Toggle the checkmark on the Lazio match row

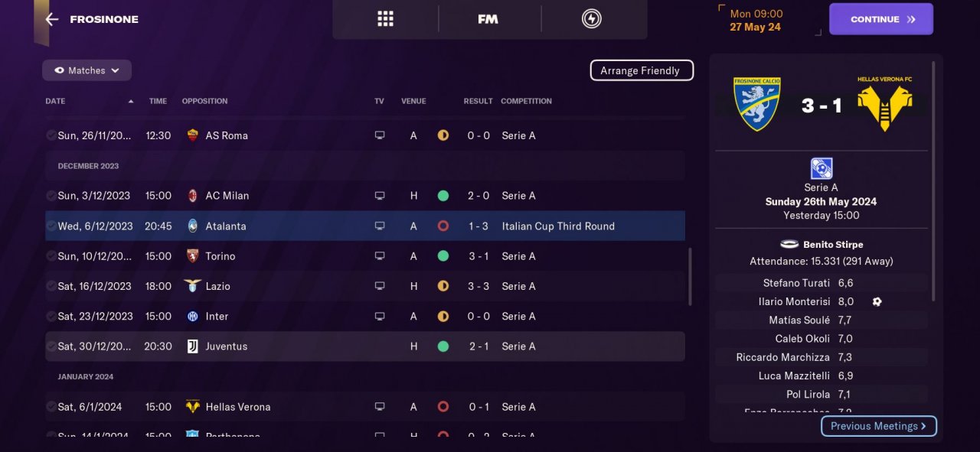point(51,286)
